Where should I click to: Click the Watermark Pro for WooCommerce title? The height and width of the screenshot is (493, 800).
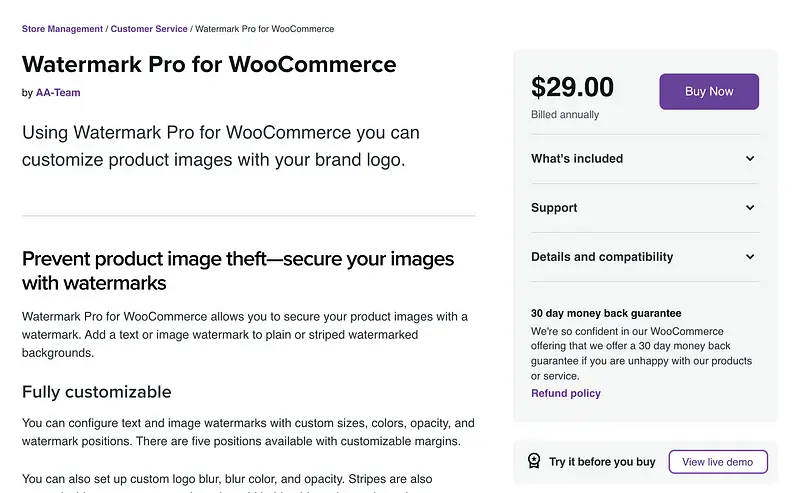(x=209, y=65)
